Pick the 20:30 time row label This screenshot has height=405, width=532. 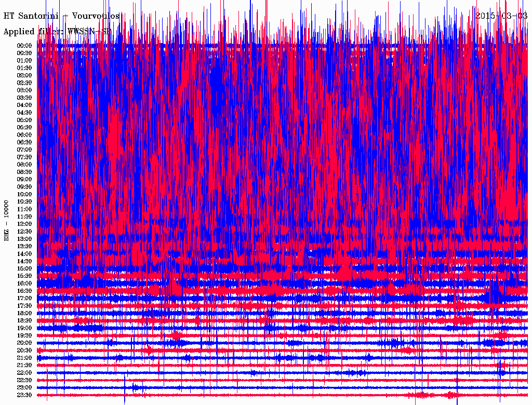click(x=24, y=350)
